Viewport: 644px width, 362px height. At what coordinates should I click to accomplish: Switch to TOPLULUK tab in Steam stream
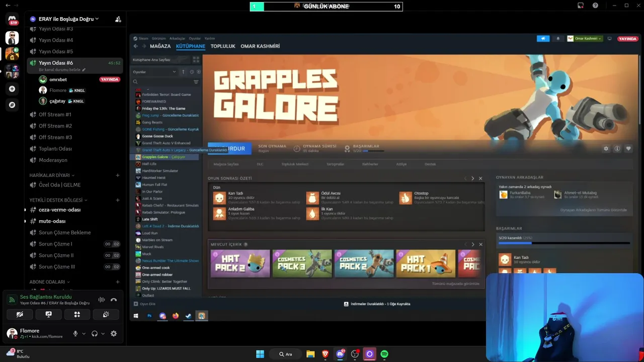tap(223, 46)
